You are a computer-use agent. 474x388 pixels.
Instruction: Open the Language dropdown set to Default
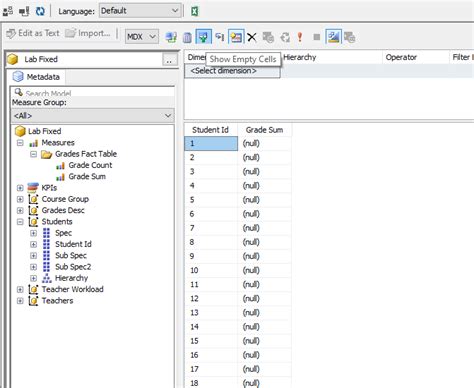coord(140,11)
